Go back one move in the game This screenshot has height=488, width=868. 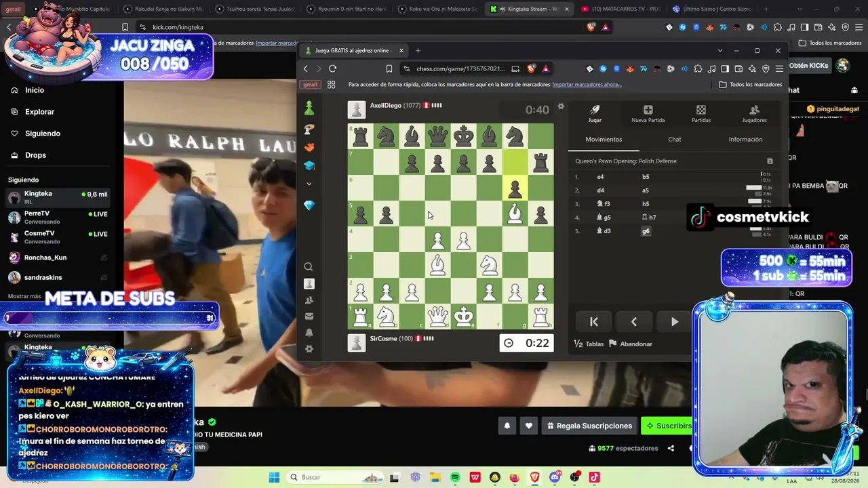coord(634,322)
